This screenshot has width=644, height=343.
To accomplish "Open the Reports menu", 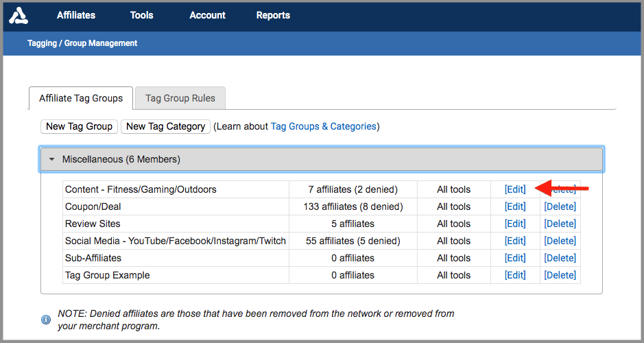I will coord(273,15).
